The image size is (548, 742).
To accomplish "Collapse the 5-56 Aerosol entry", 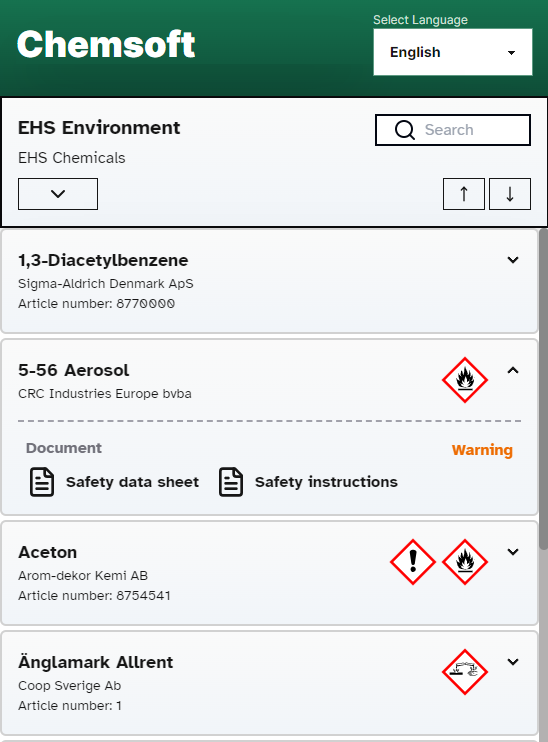I will pos(513,370).
